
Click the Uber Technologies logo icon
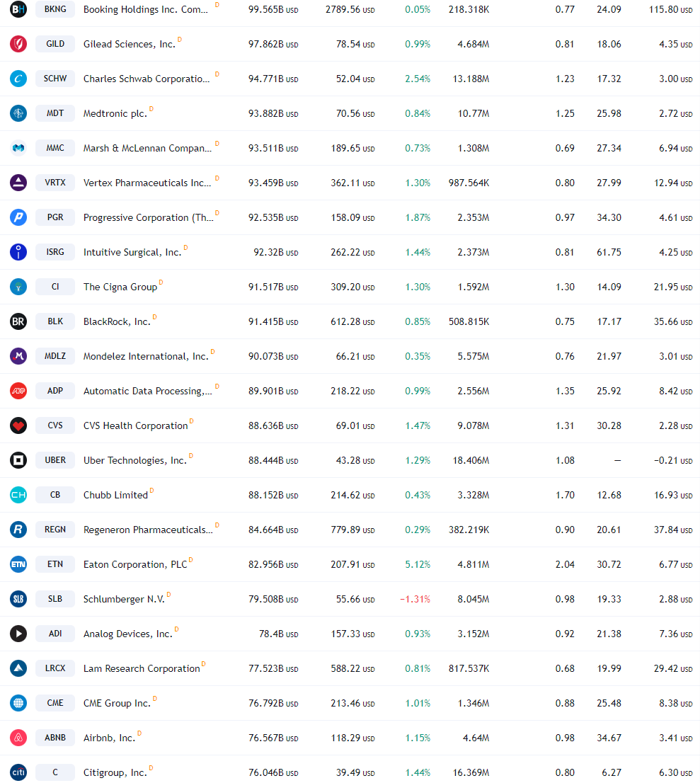point(18,460)
